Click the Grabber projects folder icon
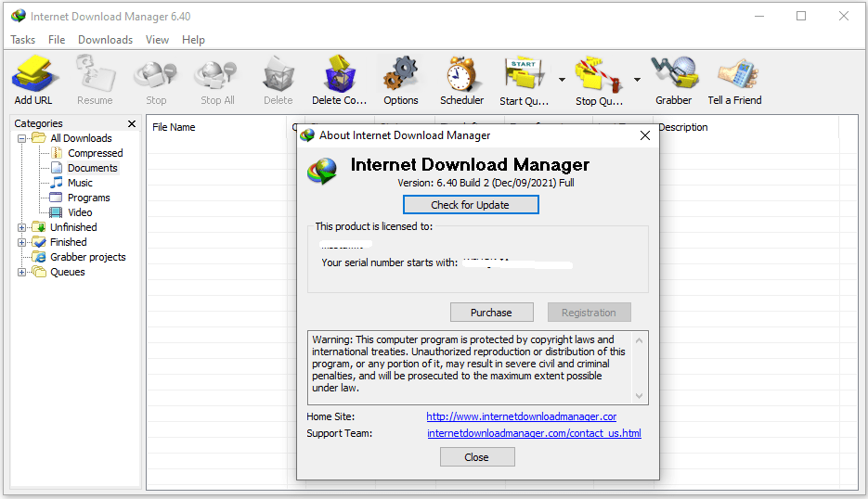This screenshot has height=499, width=868. tap(39, 257)
